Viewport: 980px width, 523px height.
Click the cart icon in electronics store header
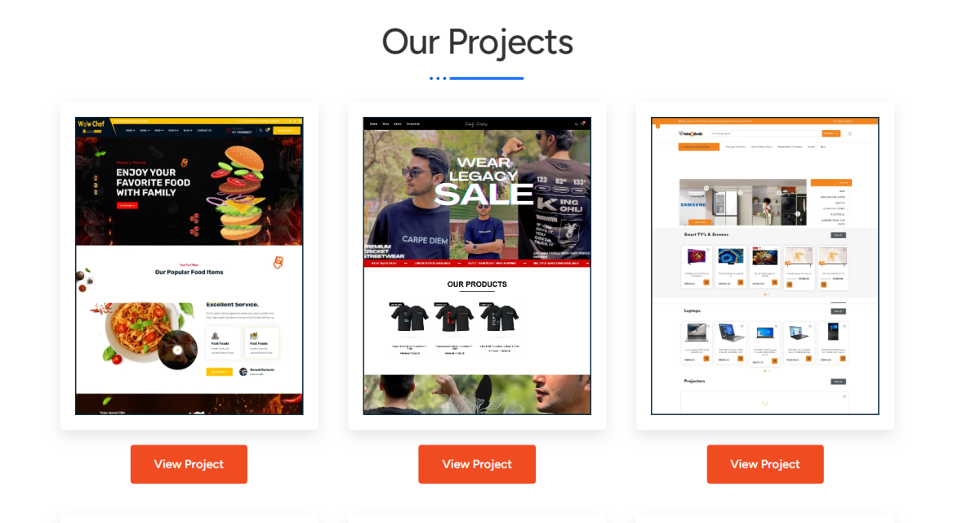[x=850, y=133]
